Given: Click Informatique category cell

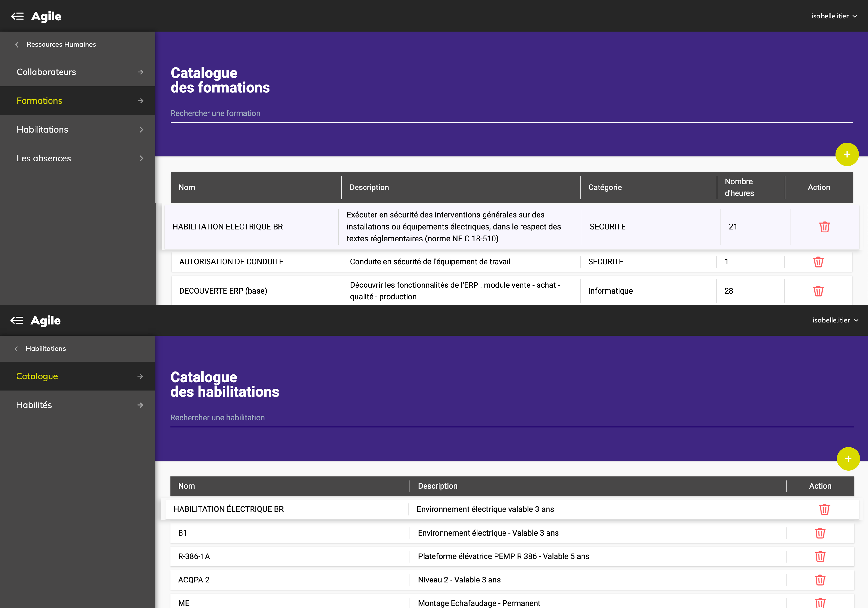Looking at the screenshot, I should 610,291.
